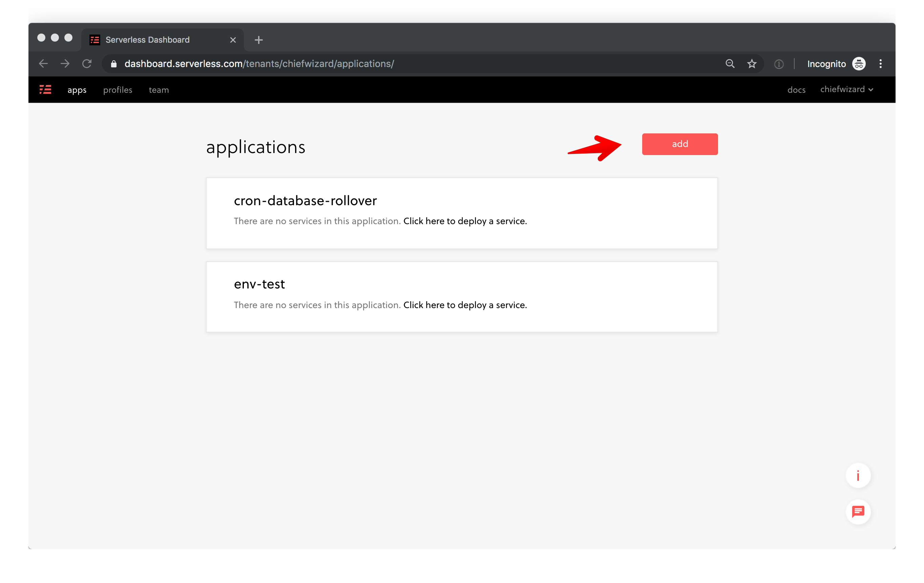Click the Incognito profile icon
Viewport: 924px width, 583px height.
[859, 64]
